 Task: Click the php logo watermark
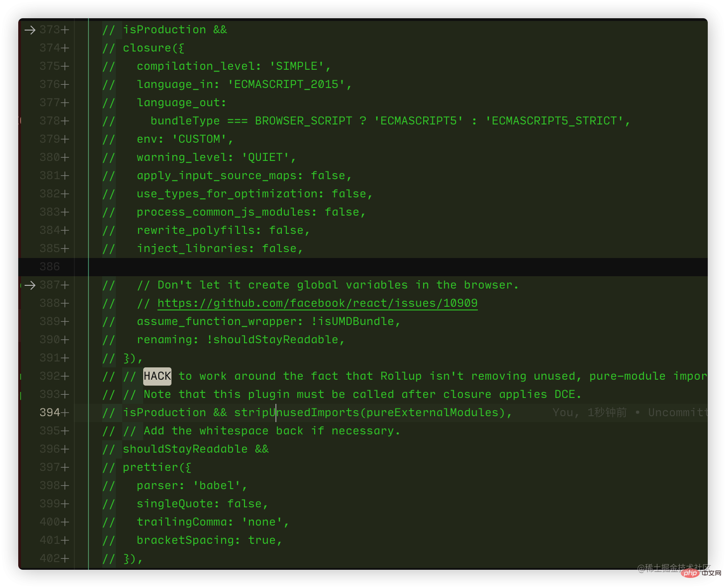(x=690, y=573)
